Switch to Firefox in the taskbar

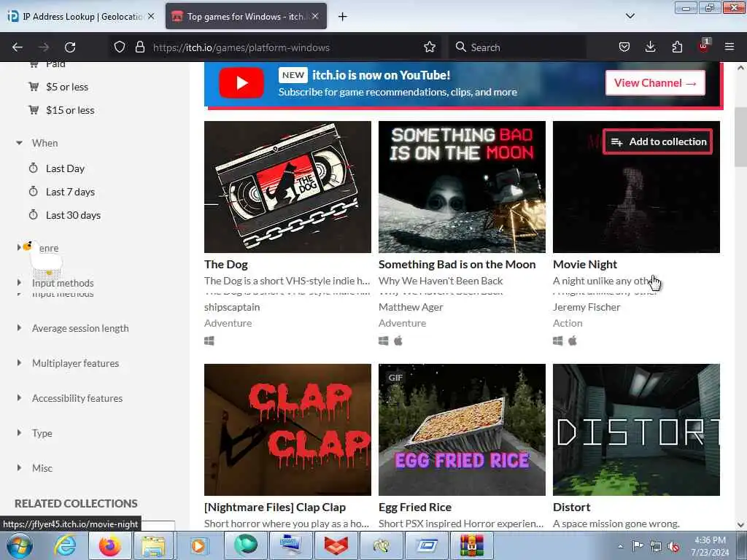(110, 546)
